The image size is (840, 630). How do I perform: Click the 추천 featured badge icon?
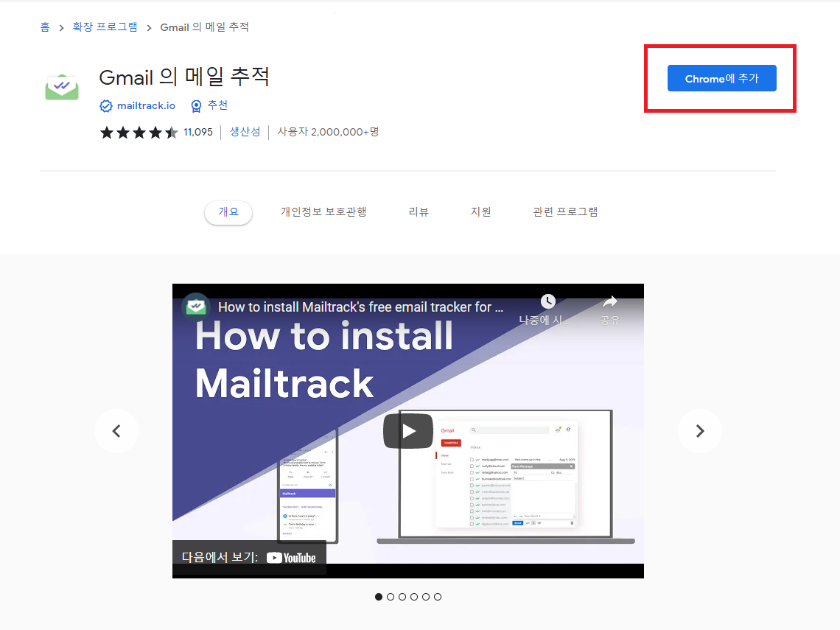tap(196, 106)
